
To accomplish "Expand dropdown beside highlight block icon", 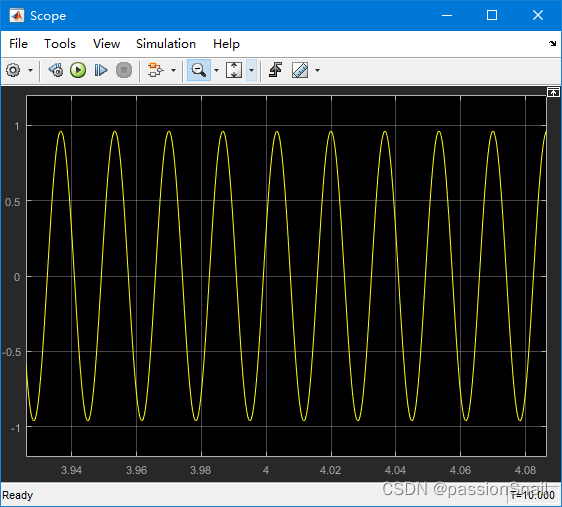I will tap(173, 70).
